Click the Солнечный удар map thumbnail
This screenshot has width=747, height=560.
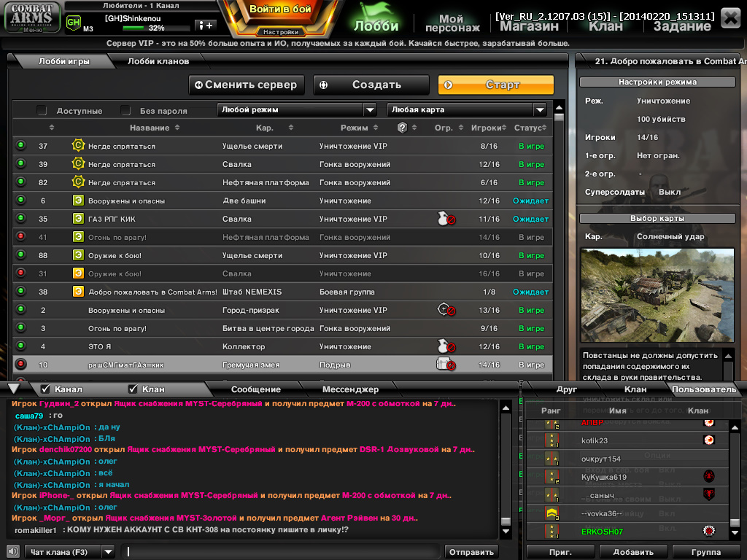(657, 295)
